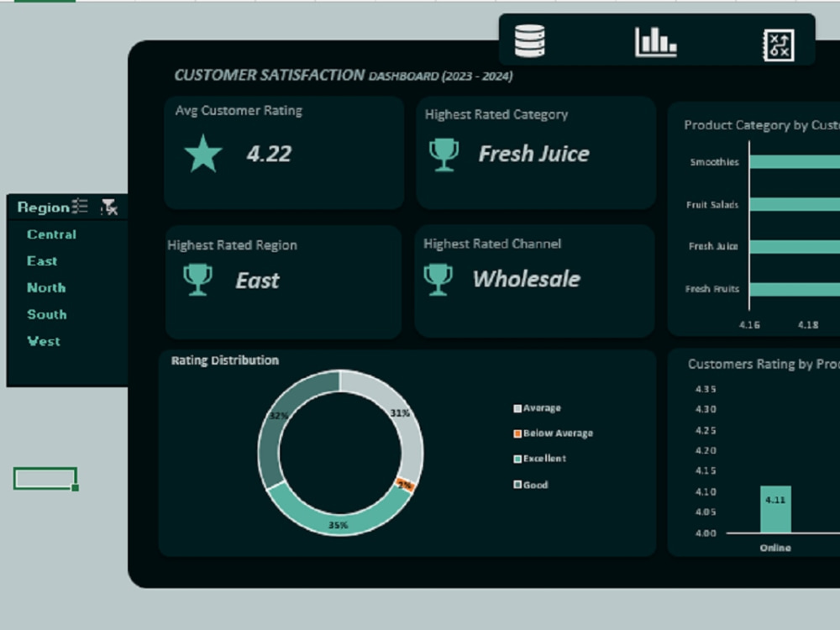
Task: Click the Highest Rated Channel label
Action: coord(492,244)
